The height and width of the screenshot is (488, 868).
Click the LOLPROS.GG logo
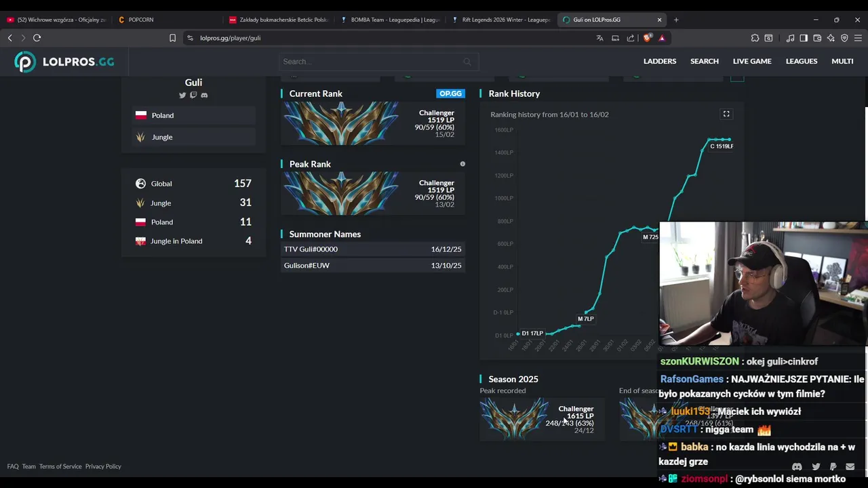(x=64, y=62)
